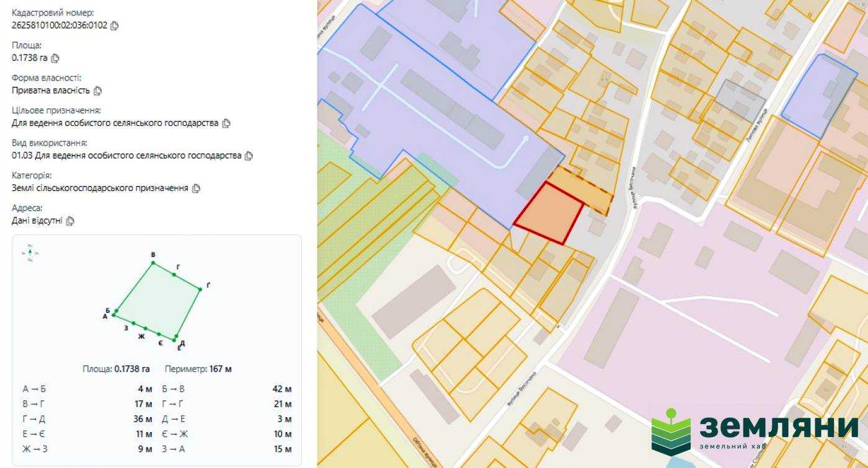868x468 pixels.
Task: Copy the Категорія land category value
Action: coord(196,188)
